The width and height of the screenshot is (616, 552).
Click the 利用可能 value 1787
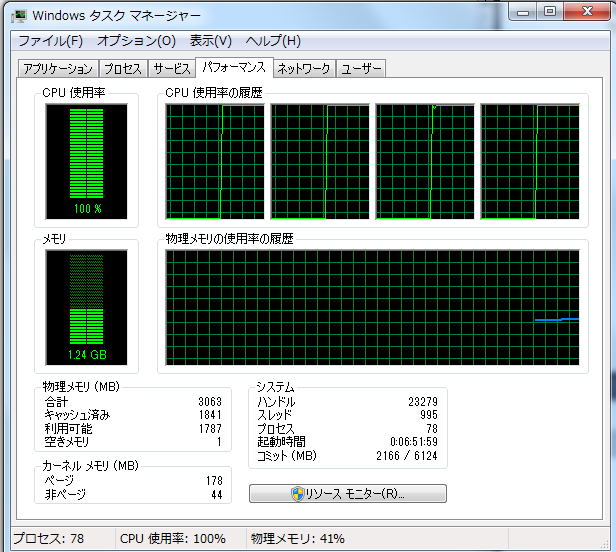[x=210, y=428]
